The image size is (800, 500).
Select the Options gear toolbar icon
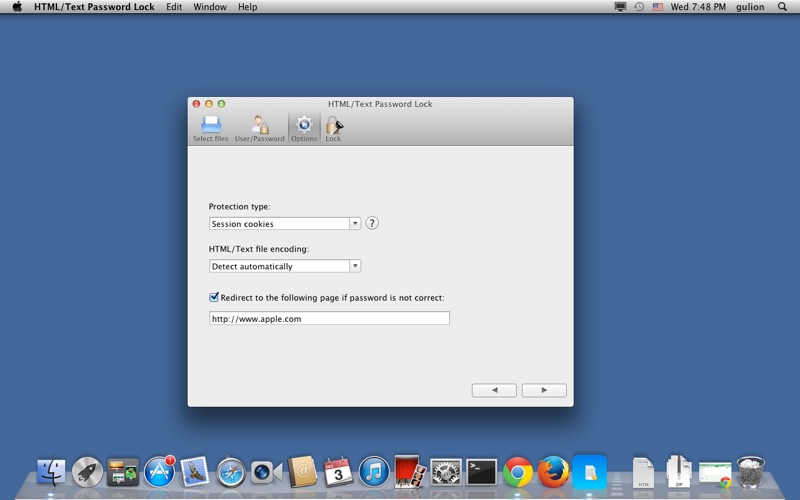point(304,129)
